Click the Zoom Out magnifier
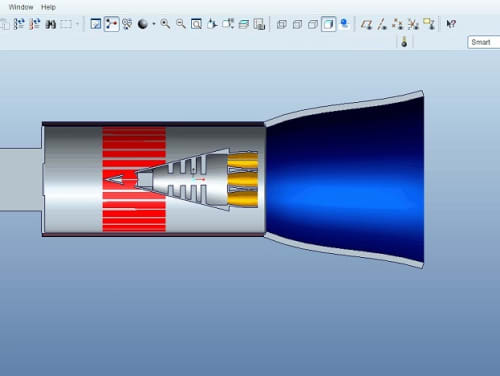The height and width of the screenshot is (376, 500). pyautogui.click(x=181, y=24)
